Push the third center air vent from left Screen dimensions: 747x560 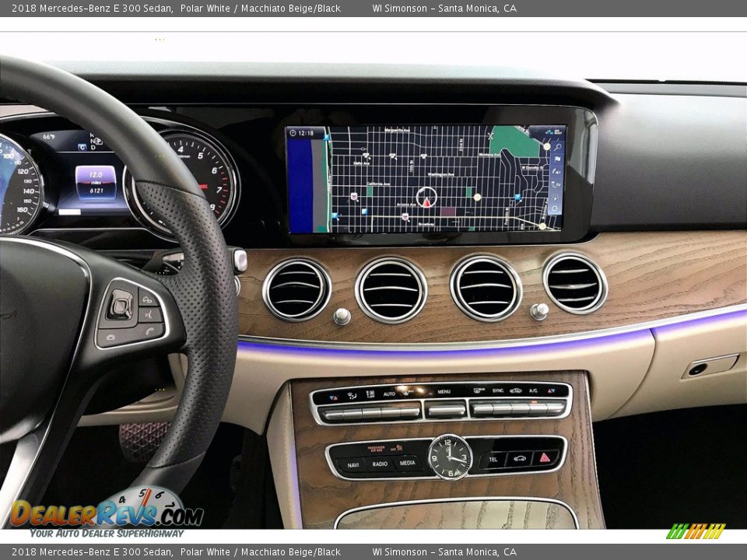pos(486,288)
